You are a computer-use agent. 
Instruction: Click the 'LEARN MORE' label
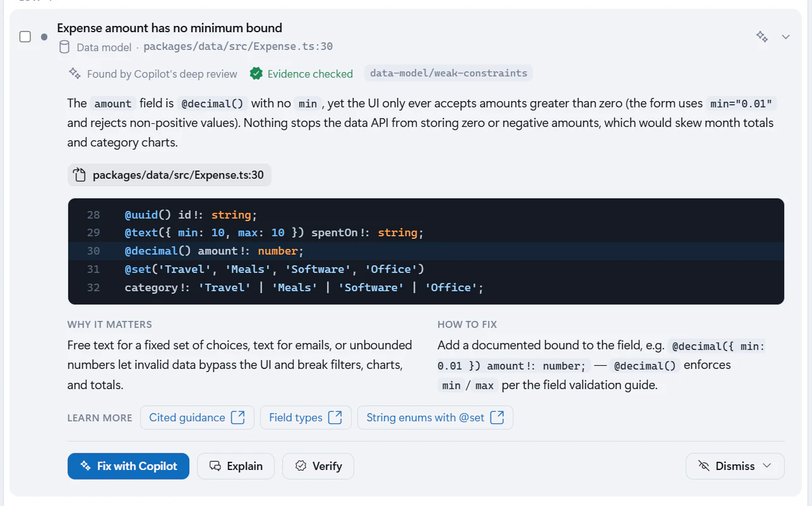100,418
